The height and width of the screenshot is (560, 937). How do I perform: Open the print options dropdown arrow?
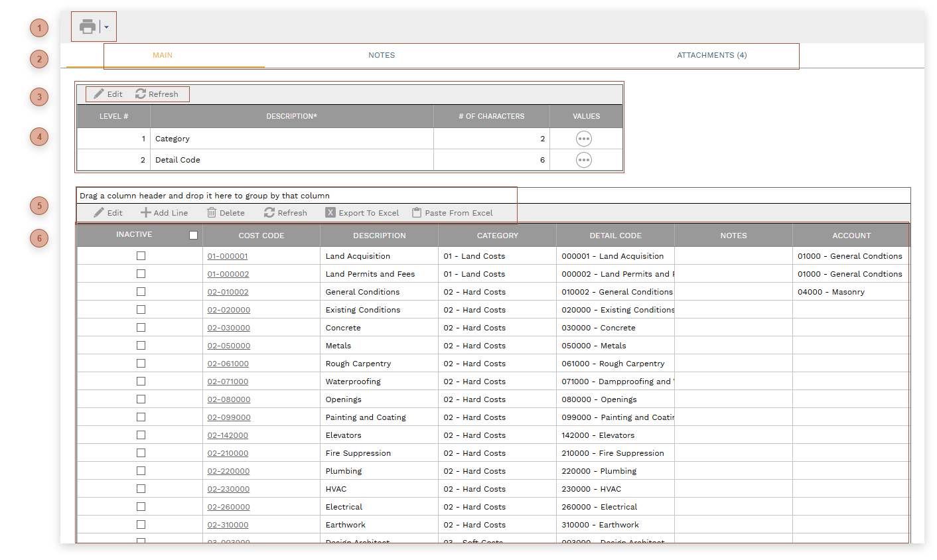(107, 28)
